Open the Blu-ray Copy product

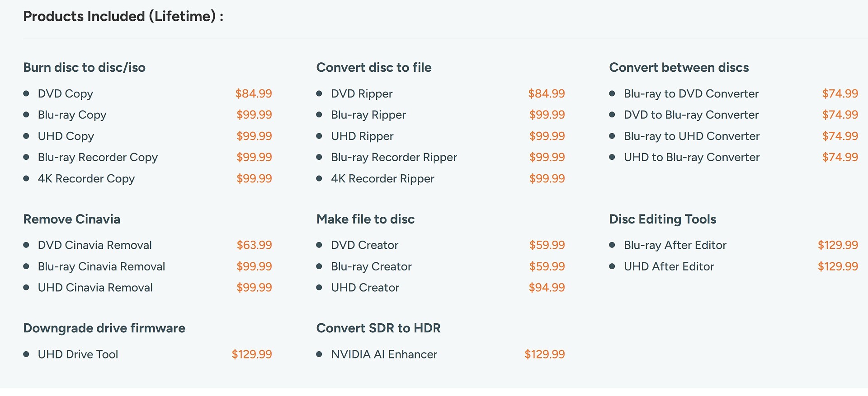tap(72, 115)
